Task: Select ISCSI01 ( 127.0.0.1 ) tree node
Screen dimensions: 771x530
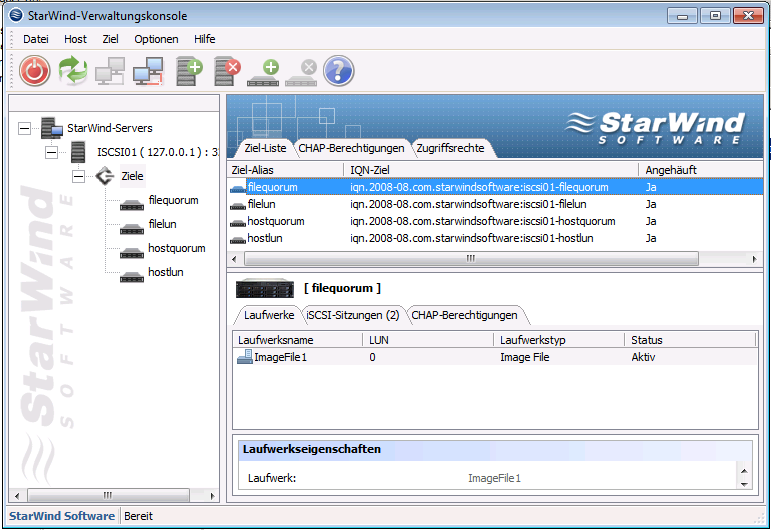Action: pos(157,152)
